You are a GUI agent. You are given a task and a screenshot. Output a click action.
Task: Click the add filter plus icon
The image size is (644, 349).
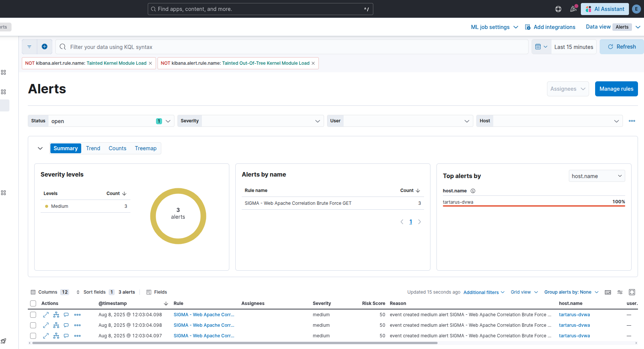44,47
